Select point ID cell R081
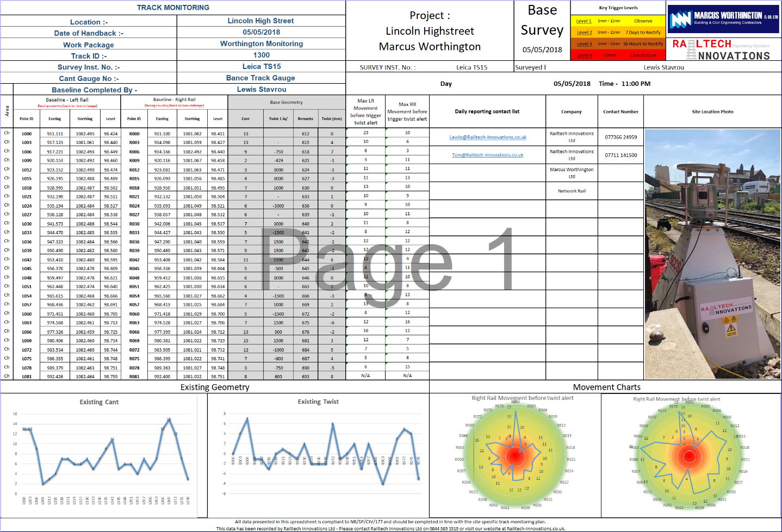Image resolution: width=782 pixels, height=532 pixels. pyautogui.click(x=134, y=377)
